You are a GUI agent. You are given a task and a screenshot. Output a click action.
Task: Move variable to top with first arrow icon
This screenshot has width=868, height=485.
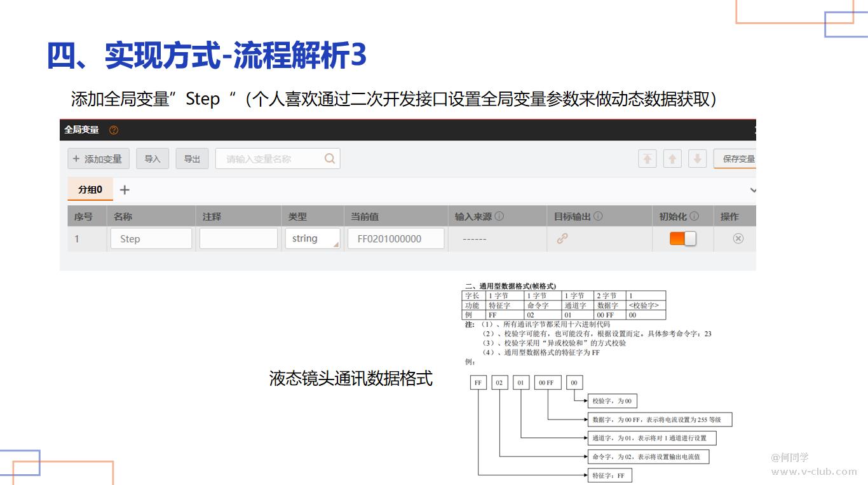click(647, 159)
